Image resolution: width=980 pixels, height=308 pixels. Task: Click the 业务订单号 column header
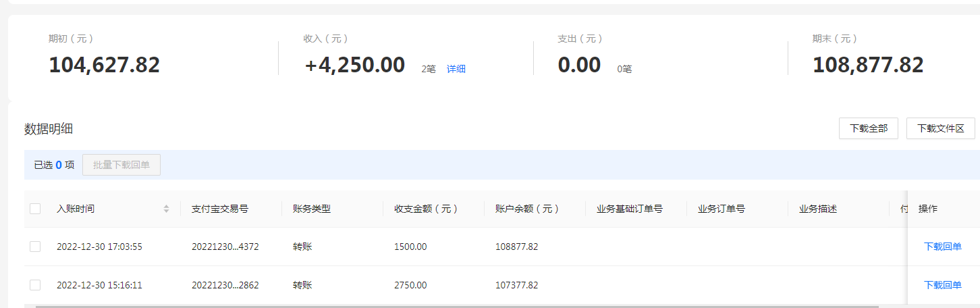click(x=722, y=209)
